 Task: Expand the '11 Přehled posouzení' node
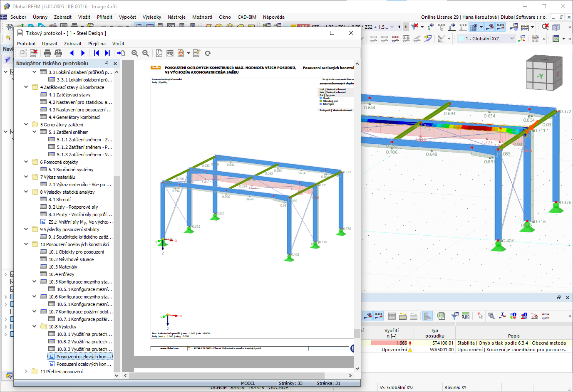tap(26, 372)
